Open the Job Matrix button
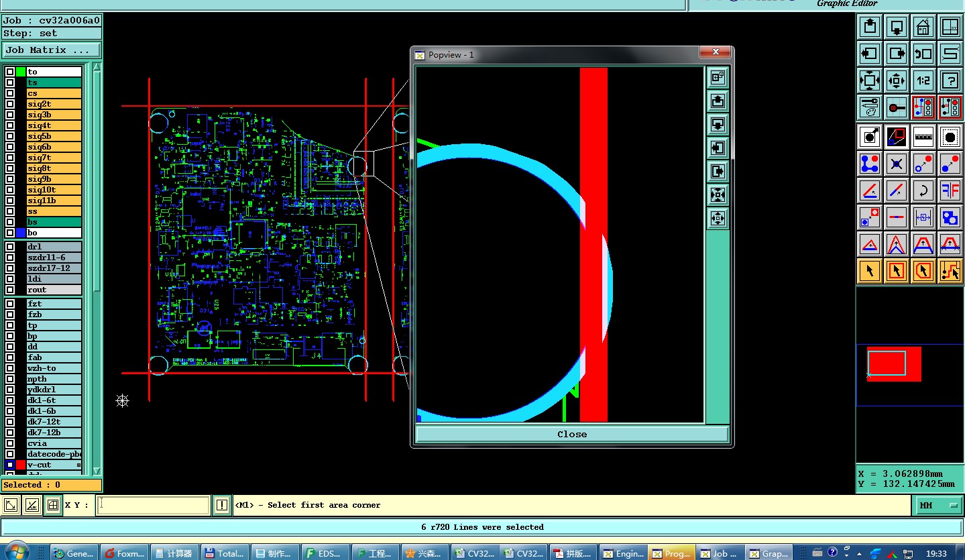965x560 pixels. [x=52, y=50]
